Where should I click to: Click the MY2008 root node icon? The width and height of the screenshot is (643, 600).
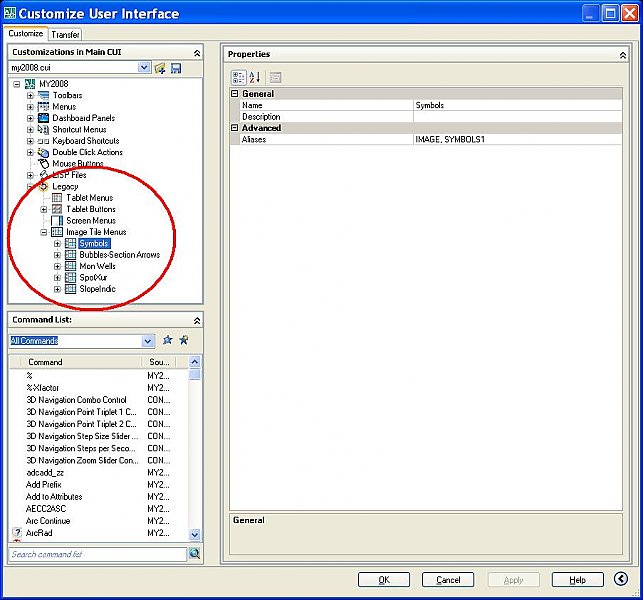tap(30, 84)
